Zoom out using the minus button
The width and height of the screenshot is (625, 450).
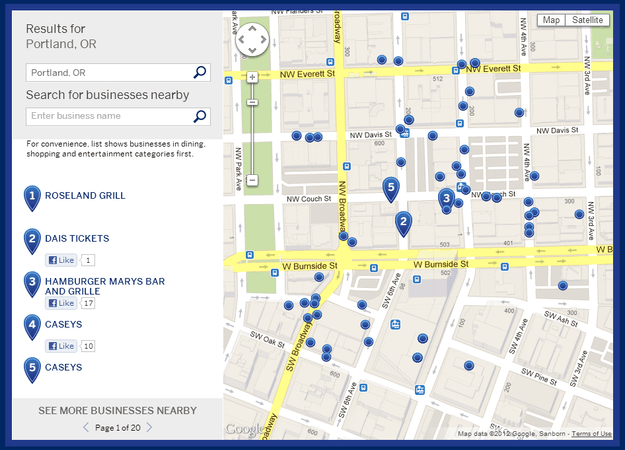(x=252, y=180)
